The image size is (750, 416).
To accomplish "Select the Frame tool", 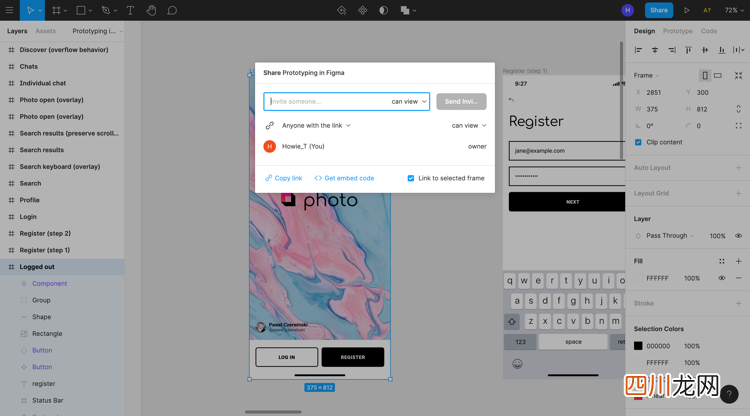I will [x=56, y=10].
